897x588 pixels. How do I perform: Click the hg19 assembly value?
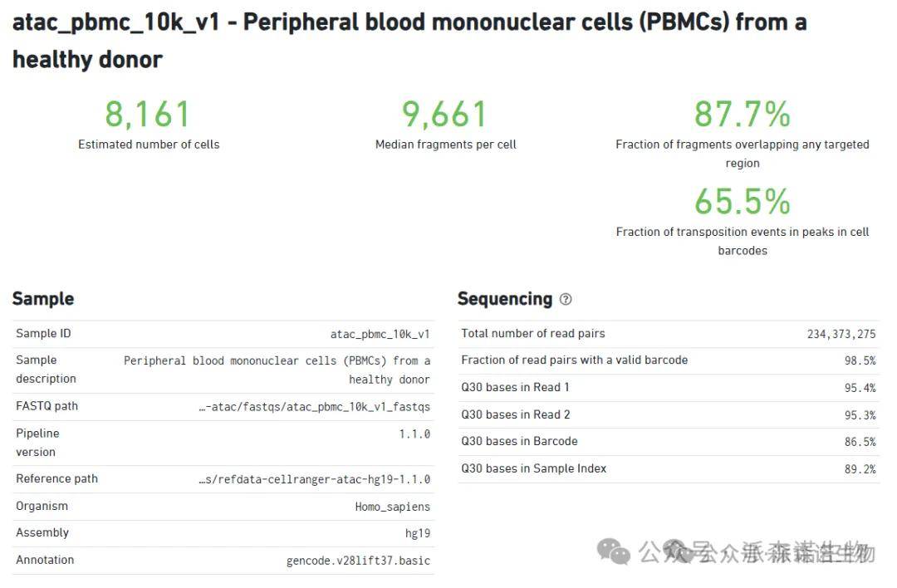417,533
